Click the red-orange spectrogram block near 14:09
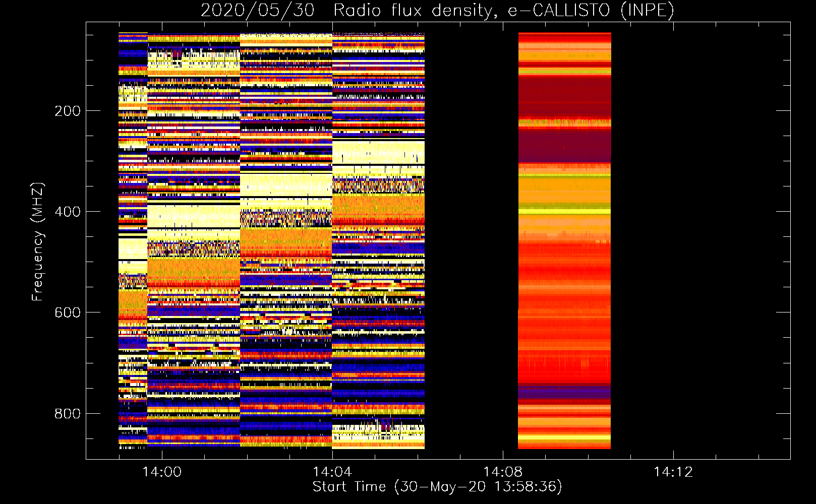The height and width of the screenshot is (504, 816). pos(564,240)
